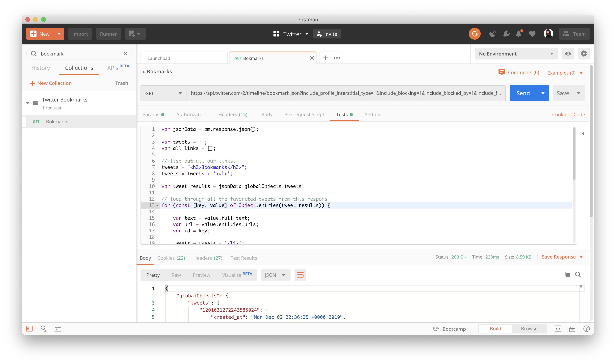
Task: Open the capture requests satellite icon
Action: pos(492,34)
